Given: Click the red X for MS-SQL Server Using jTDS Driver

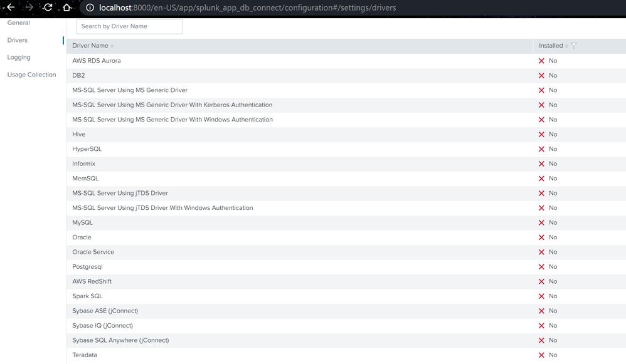Looking at the screenshot, I should pyautogui.click(x=541, y=194).
